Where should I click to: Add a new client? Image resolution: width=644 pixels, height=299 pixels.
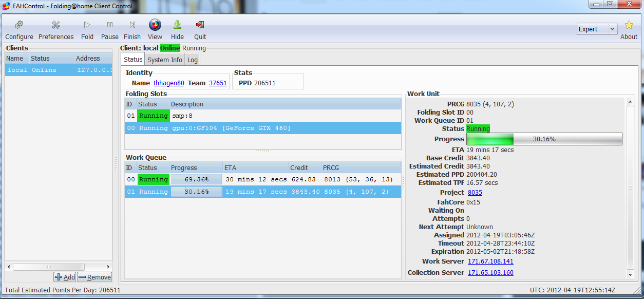tap(65, 277)
